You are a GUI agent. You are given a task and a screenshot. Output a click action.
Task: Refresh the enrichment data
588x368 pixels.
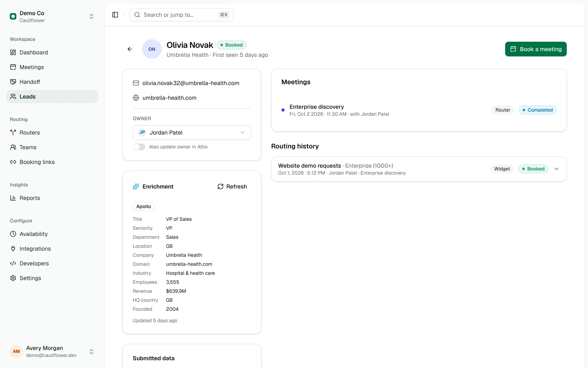pyautogui.click(x=232, y=187)
